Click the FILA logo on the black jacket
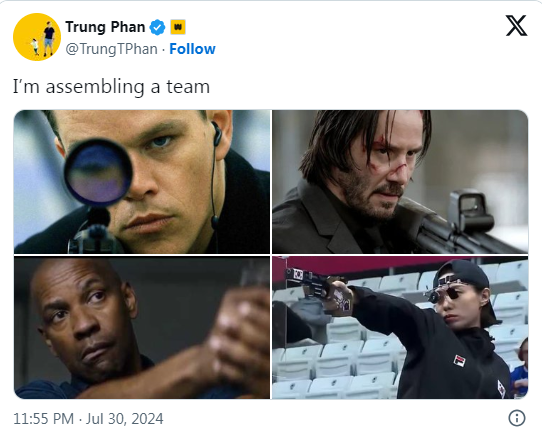542x430 pixels. click(x=459, y=361)
